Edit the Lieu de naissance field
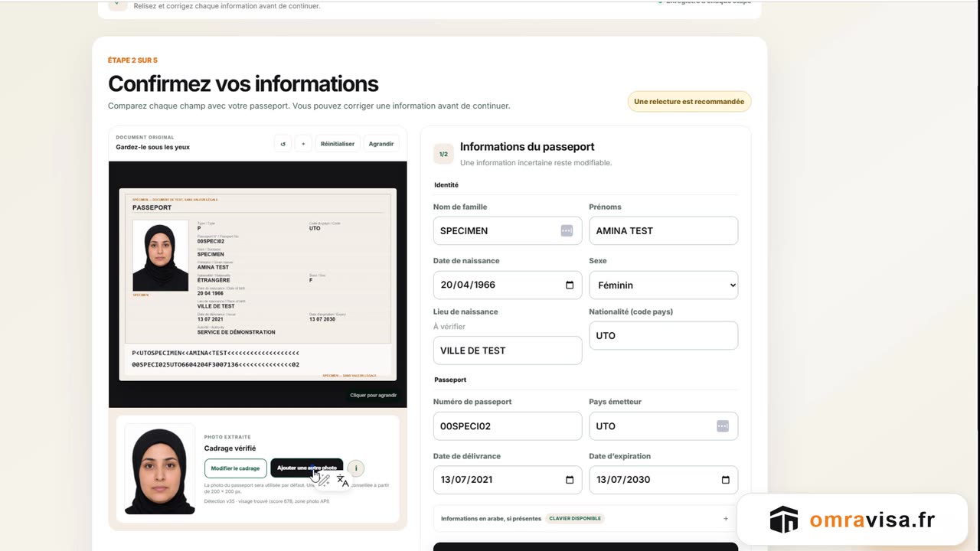 pyautogui.click(x=508, y=350)
